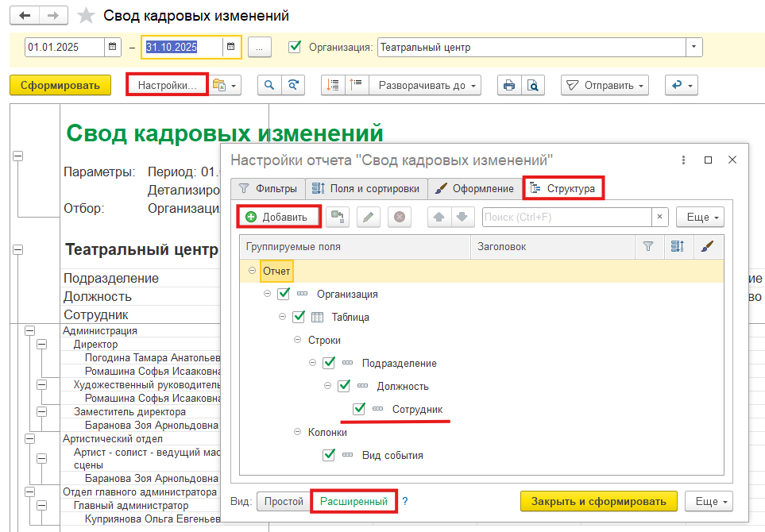Open the upper Еще menu in dialog
The width and height of the screenshot is (765, 532).
(x=700, y=217)
